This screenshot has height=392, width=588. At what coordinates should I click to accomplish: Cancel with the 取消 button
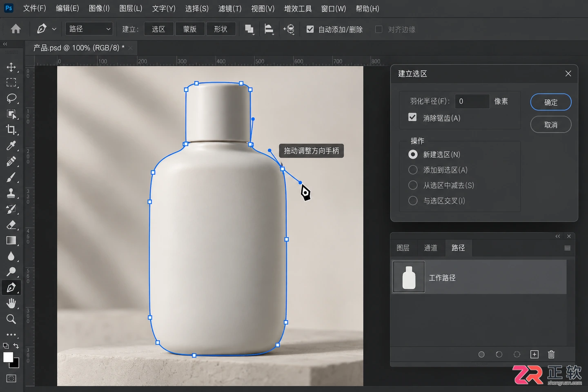(551, 125)
